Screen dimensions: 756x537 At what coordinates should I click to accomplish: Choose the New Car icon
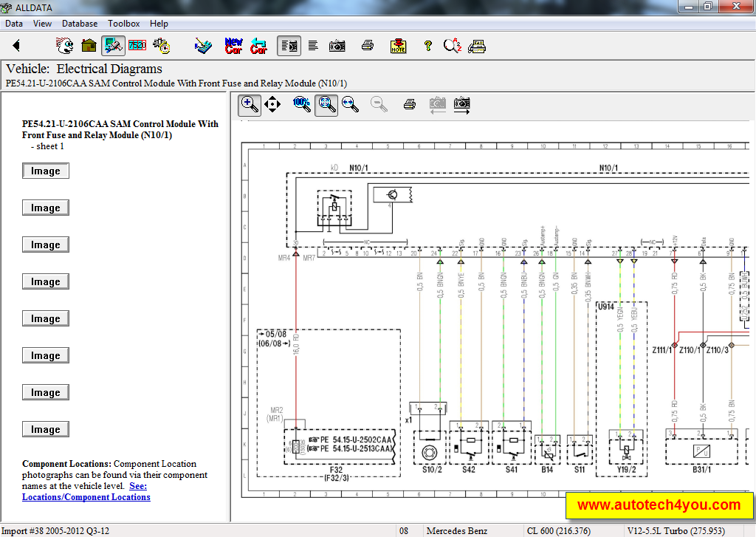234,46
